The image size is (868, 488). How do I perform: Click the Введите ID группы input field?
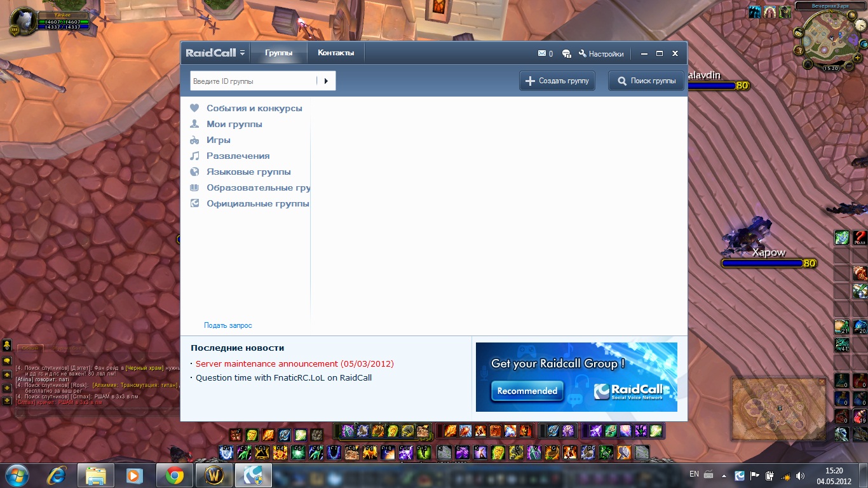coord(254,81)
